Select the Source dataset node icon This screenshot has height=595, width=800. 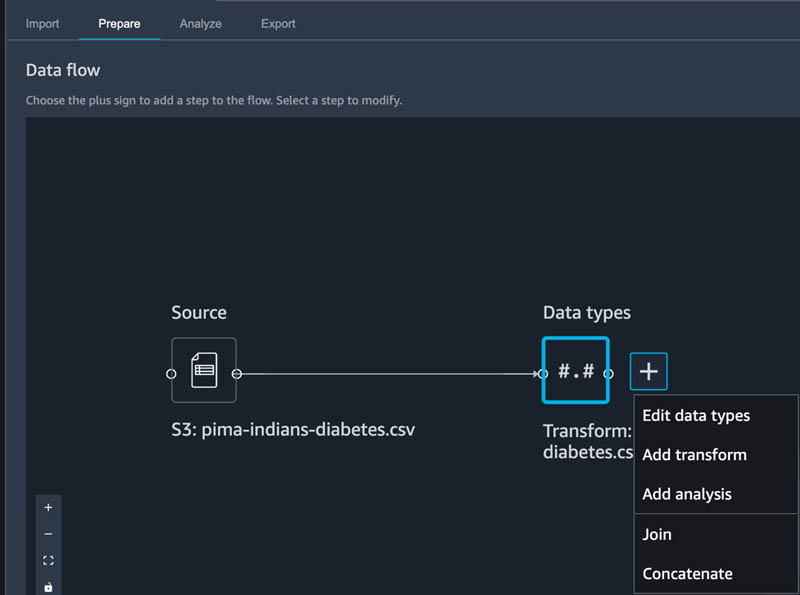click(204, 370)
